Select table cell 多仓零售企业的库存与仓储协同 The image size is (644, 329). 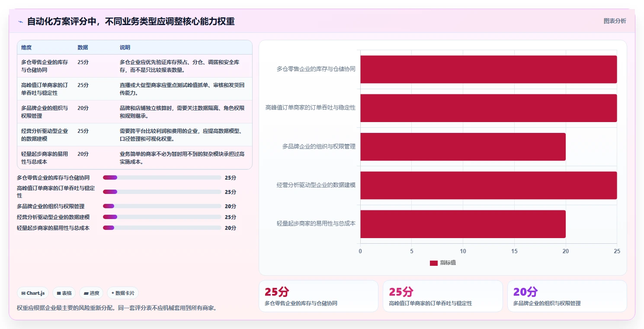[x=45, y=66]
